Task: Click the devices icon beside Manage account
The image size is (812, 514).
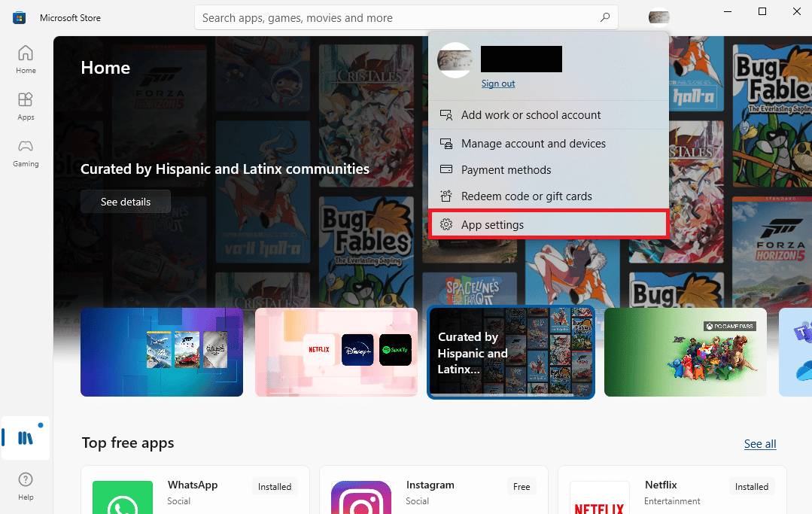Action: click(x=446, y=144)
